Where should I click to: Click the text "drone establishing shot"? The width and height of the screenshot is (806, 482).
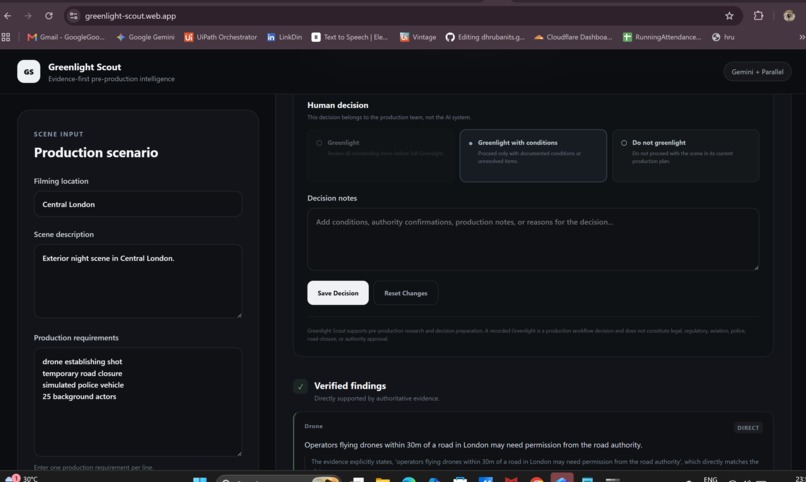coord(82,362)
